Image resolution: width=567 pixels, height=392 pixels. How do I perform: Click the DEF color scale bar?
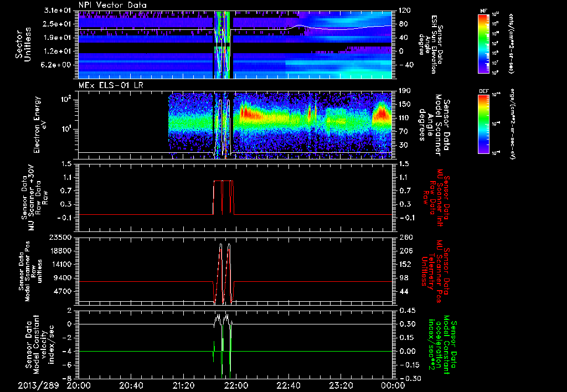pyautogui.click(x=484, y=124)
